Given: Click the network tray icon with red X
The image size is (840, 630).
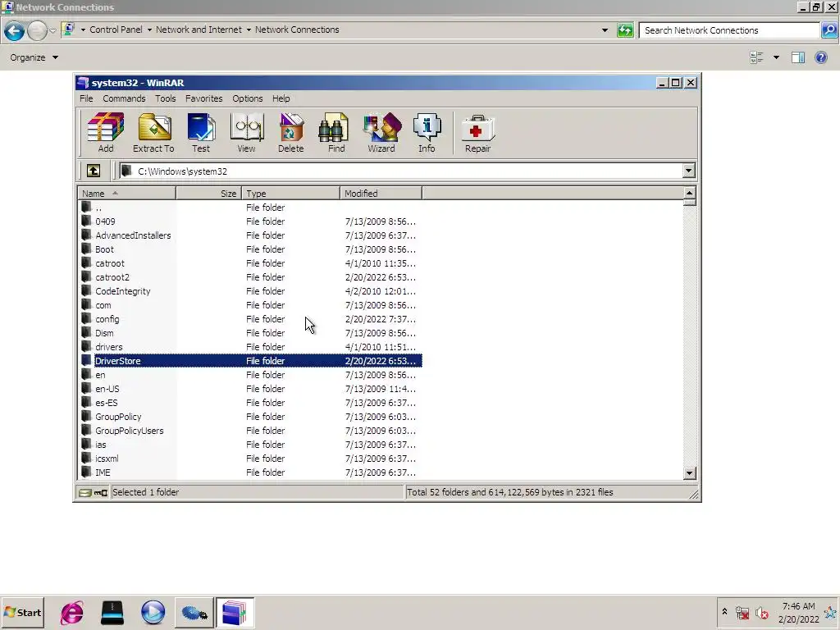Looking at the screenshot, I should coord(742,612).
